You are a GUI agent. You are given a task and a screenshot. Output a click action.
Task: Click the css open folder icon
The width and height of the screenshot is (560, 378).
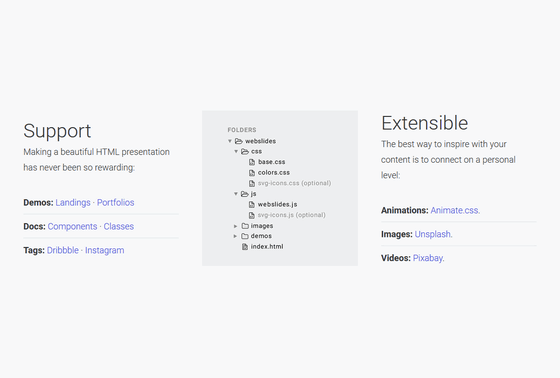tap(245, 151)
